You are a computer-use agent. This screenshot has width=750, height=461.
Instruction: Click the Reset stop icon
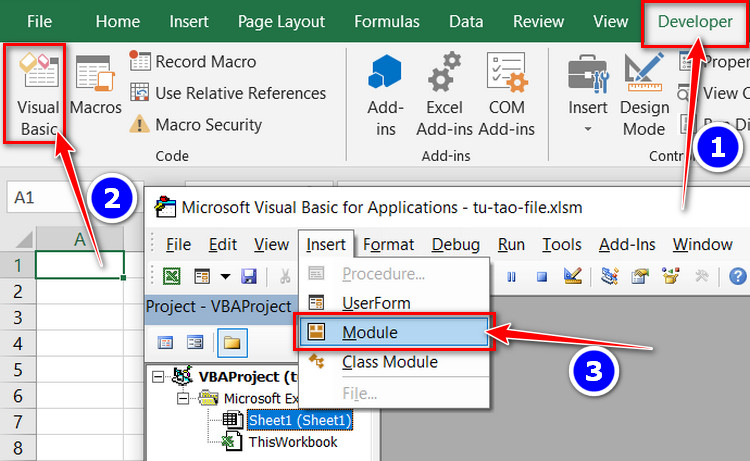point(541,276)
